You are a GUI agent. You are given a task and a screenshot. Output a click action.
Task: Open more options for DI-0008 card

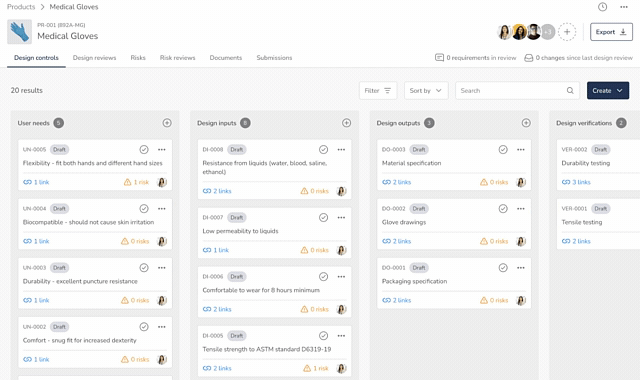(341, 150)
